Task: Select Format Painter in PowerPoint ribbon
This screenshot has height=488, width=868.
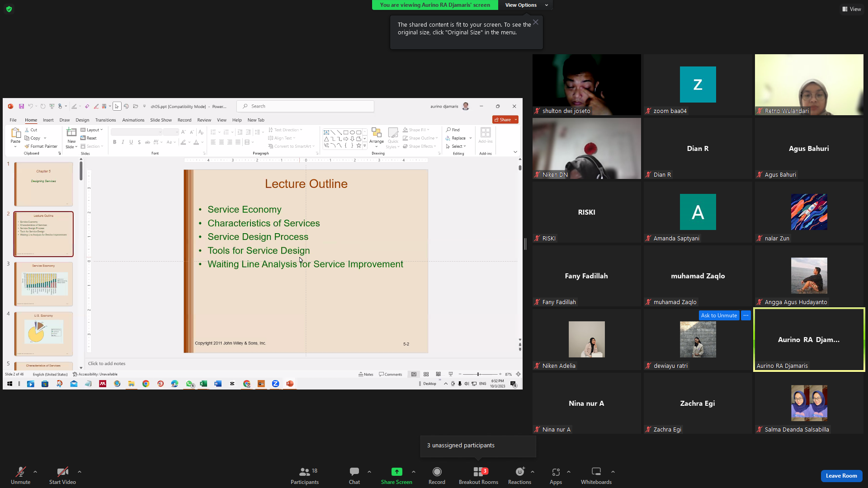Action: [41, 146]
